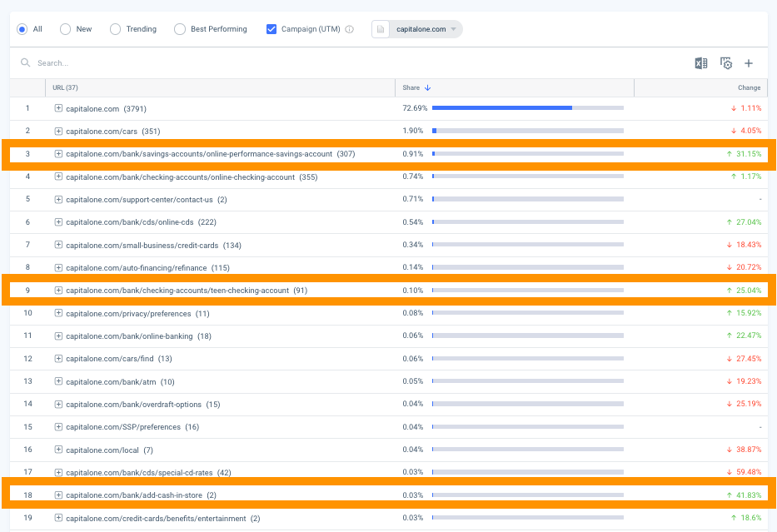This screenshot has height=532, width=777.
Task: Expand bank/cds/online-cds row
Action: point(58,222)
